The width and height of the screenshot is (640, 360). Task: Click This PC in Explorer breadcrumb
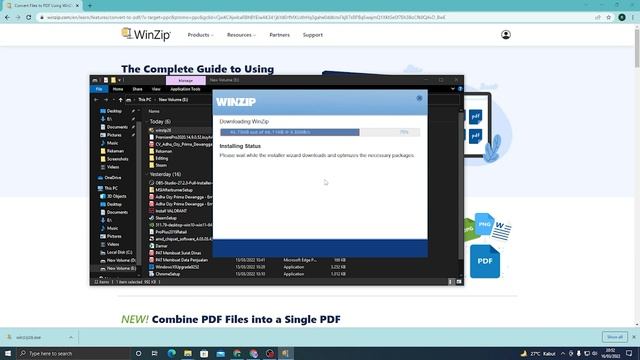click(144, 100)
